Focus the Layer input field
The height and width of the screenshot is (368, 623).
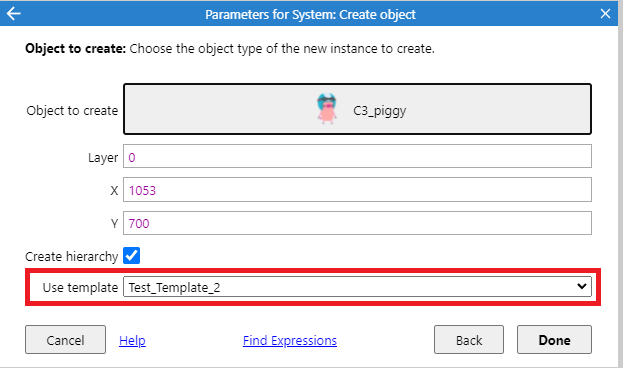click(357, 157)
